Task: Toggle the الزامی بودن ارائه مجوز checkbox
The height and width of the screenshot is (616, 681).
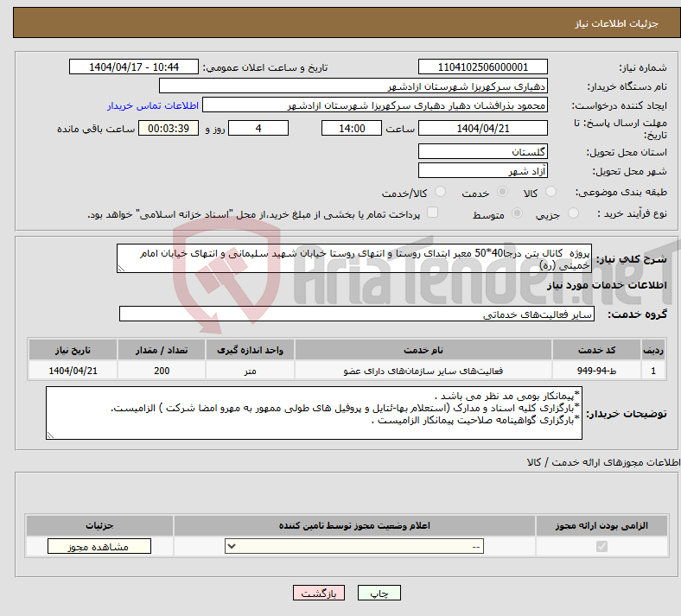Action: [x=601, y=547]
